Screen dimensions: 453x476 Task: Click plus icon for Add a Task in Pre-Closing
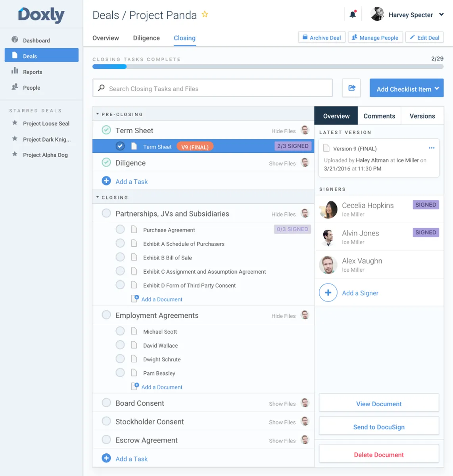coord(106,181)
